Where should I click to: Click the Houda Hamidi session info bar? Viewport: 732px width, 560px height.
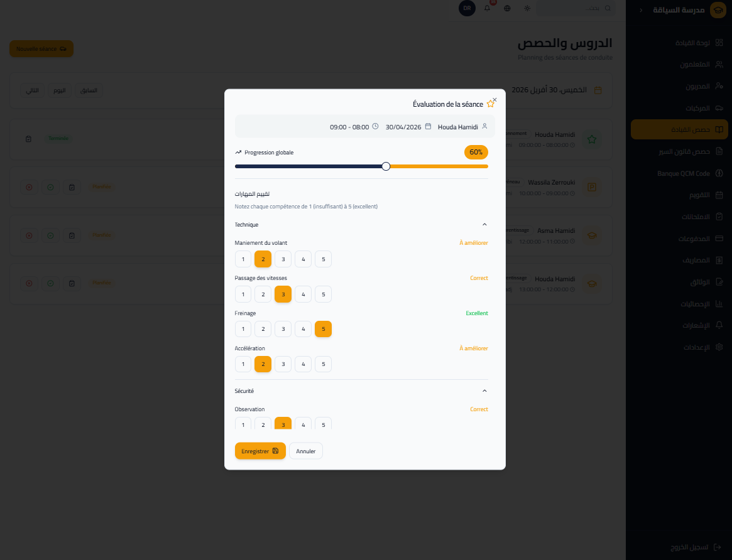coord(364,126)
